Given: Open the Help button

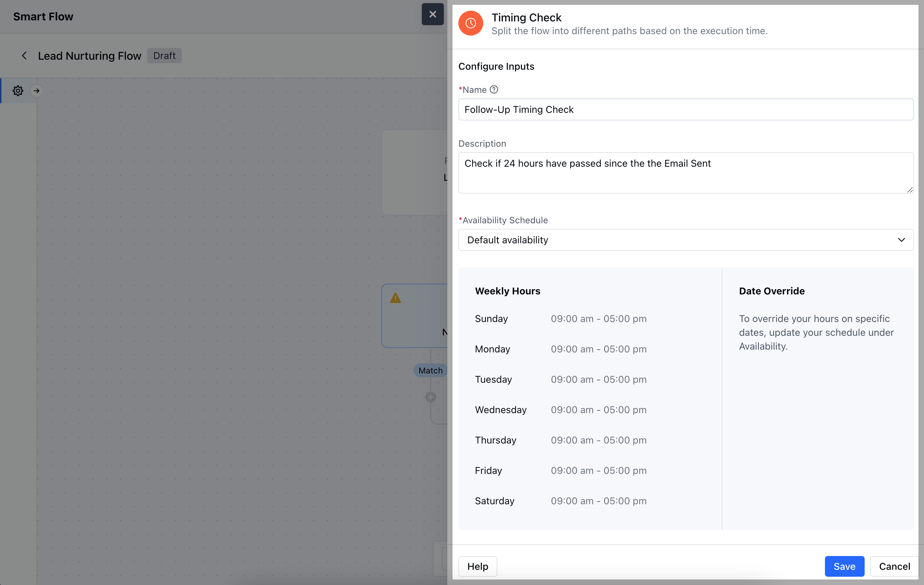Looking at the screenshot, I should pos(477,566).
